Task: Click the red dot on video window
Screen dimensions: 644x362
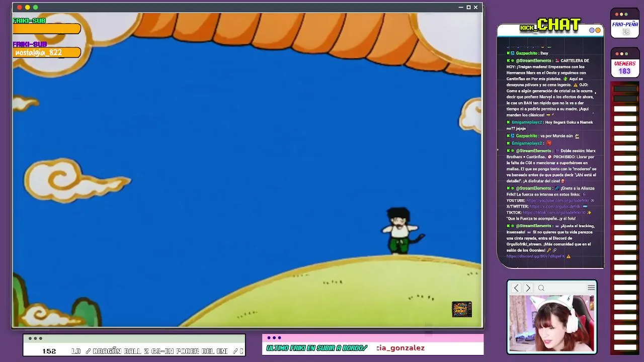Action: (x=19, y=7)
